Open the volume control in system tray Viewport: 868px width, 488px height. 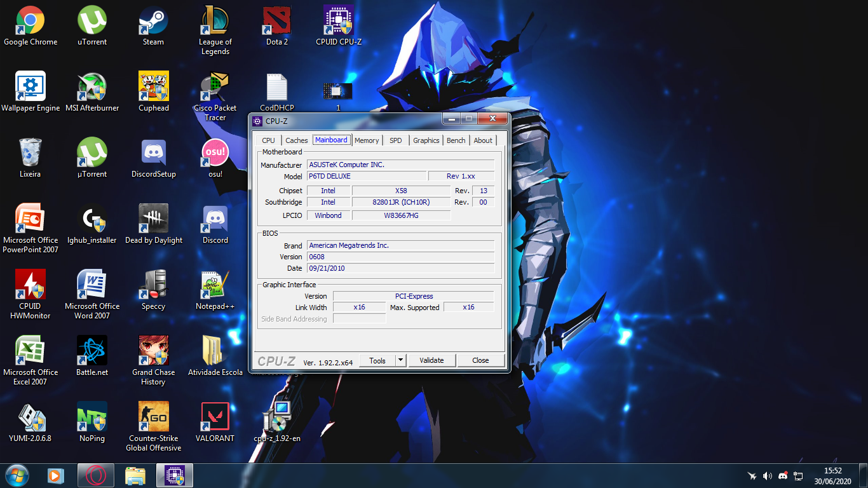click(768, 476)
